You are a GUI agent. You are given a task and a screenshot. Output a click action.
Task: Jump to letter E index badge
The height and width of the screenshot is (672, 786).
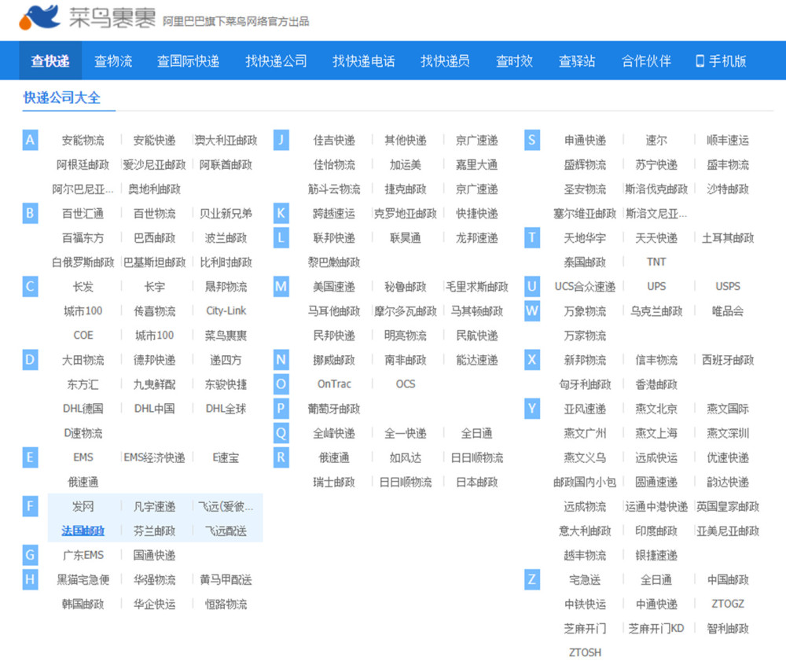30,457
